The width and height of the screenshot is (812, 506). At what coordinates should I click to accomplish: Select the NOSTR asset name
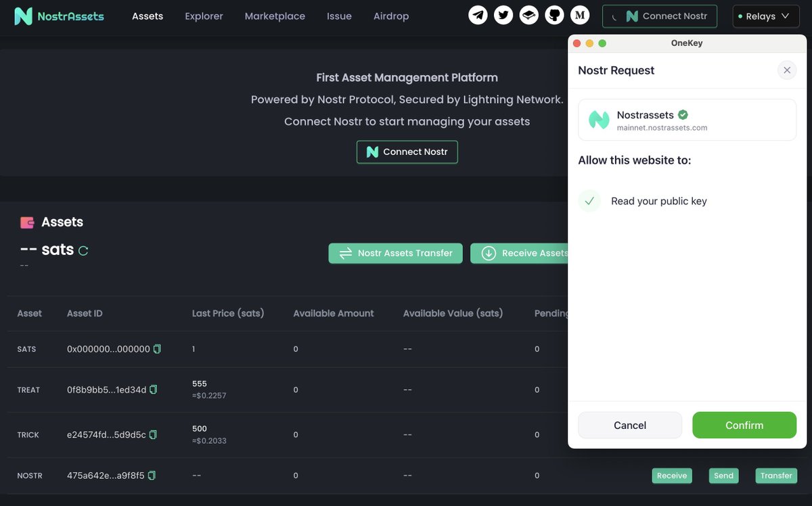(x=30, y=476)
